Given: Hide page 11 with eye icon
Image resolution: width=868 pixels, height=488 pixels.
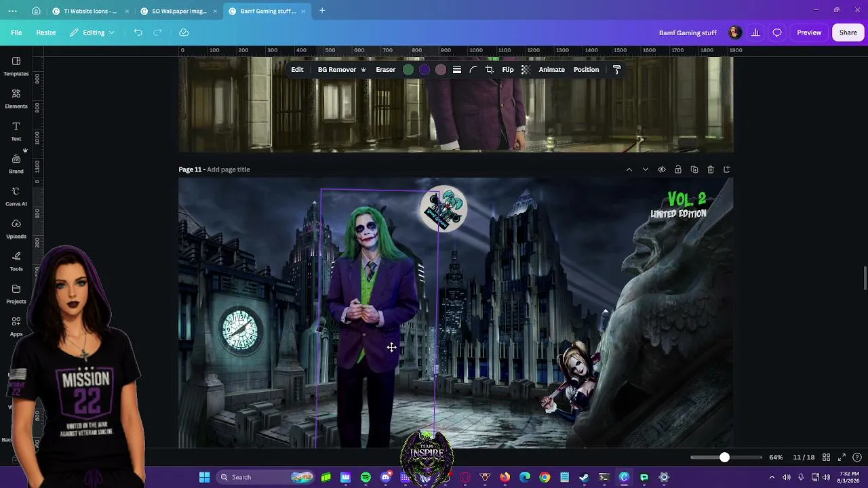Looking at the screenshot, I should 662,169.
